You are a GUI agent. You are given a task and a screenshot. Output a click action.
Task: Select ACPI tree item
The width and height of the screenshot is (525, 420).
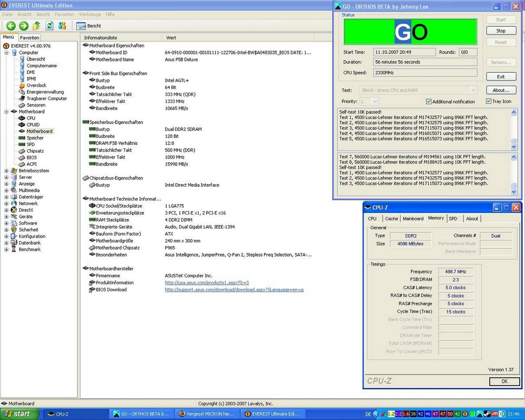pyautogui.click(x=32, y=164)
